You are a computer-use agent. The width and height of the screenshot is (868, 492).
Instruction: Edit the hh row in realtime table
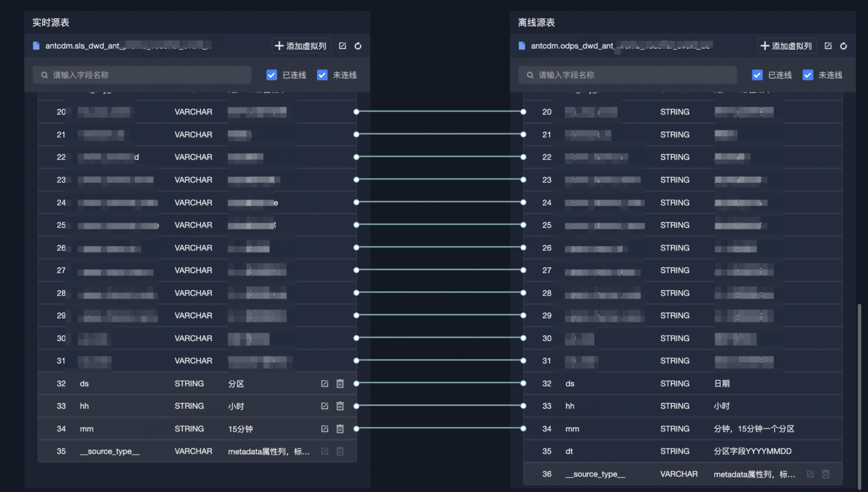click(325, 406)
